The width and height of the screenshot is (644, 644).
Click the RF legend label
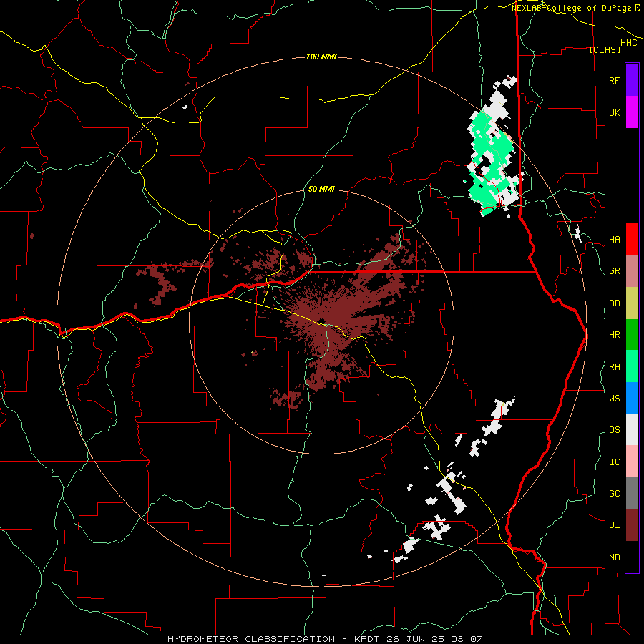tap(614, 80)
